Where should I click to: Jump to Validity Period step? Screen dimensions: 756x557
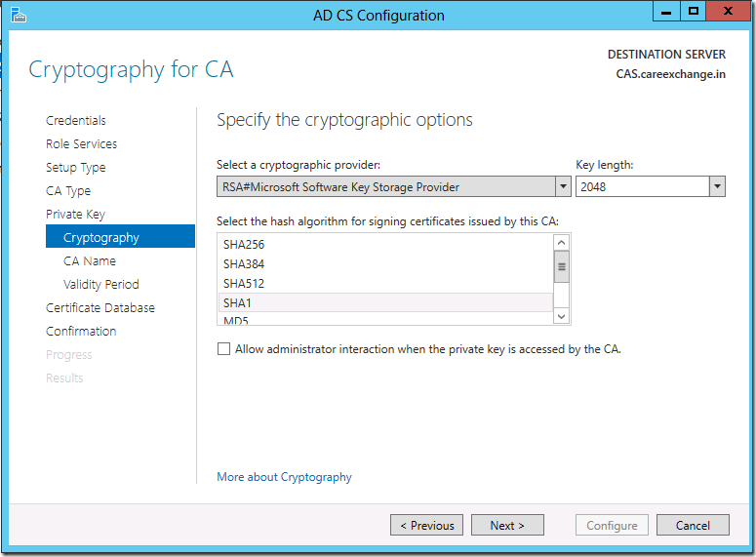click(100, 285)
